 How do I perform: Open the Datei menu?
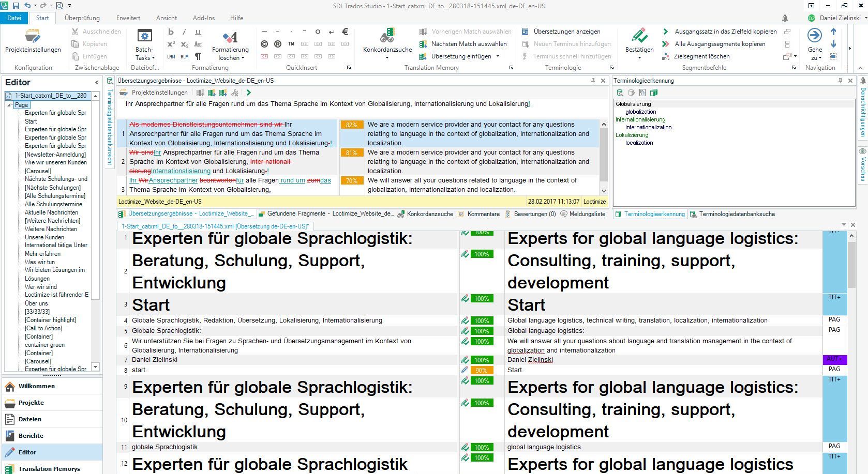pos(14,18)
